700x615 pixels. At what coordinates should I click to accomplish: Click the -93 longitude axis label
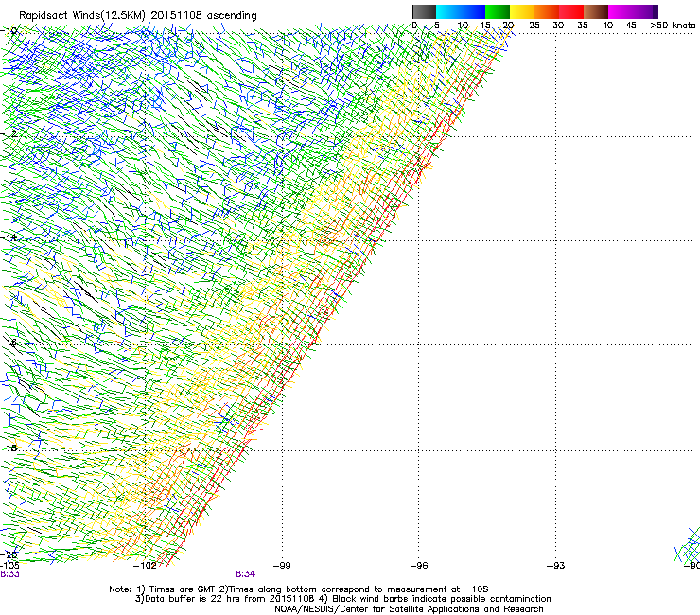coord(556,566)
